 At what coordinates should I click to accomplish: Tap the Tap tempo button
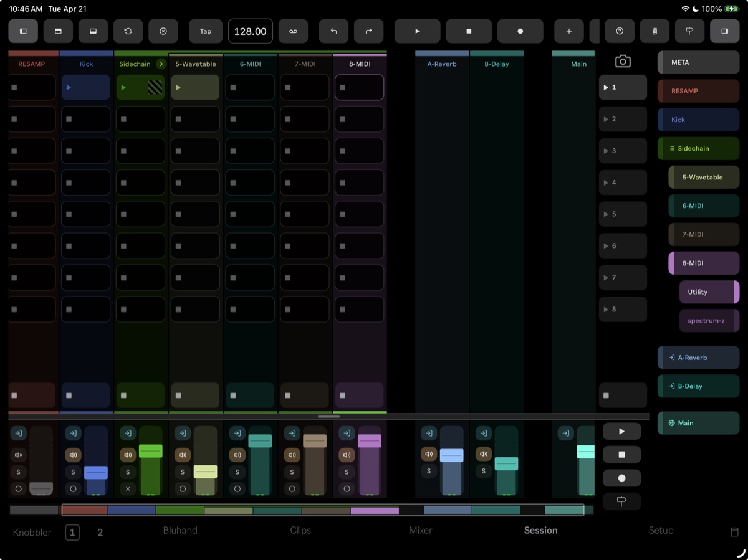pyautogui.click(x=206, y=31)
